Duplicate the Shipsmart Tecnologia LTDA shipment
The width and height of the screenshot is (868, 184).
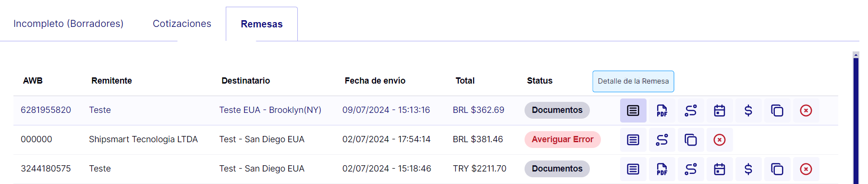point(691,140)
